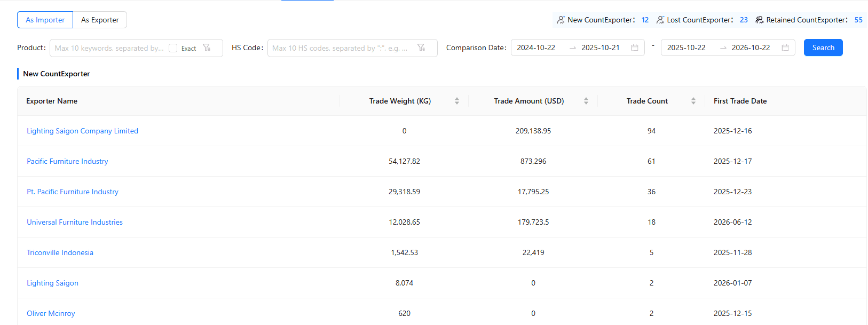Click the New CountExporter count 12
The width and height of the screenshot is (868, 325).
pos(645,20)
